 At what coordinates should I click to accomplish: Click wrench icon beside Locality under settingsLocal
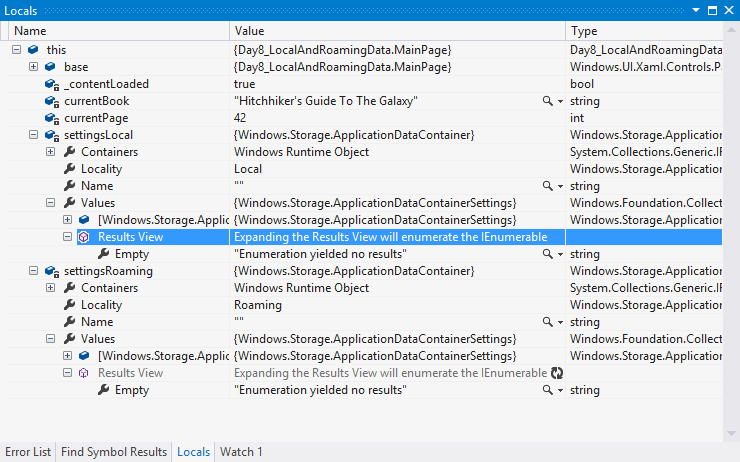point(69,169)
